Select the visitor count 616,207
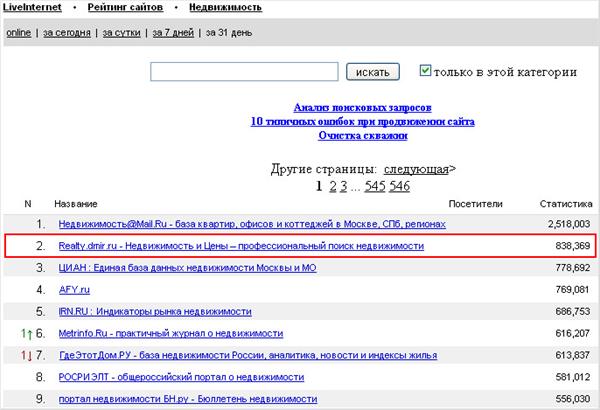Screen dimensions: 600x410 [x=573, y=333]
